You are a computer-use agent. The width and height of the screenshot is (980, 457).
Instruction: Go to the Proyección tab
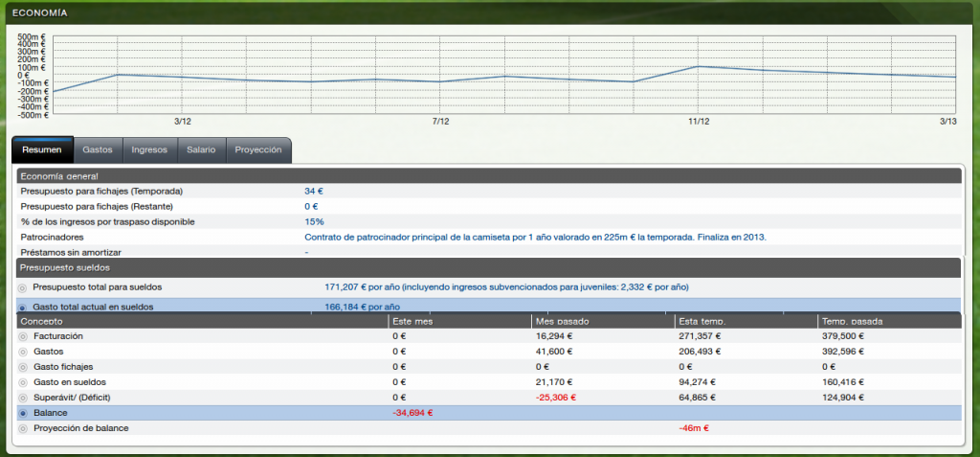click(x=258, y=150)
